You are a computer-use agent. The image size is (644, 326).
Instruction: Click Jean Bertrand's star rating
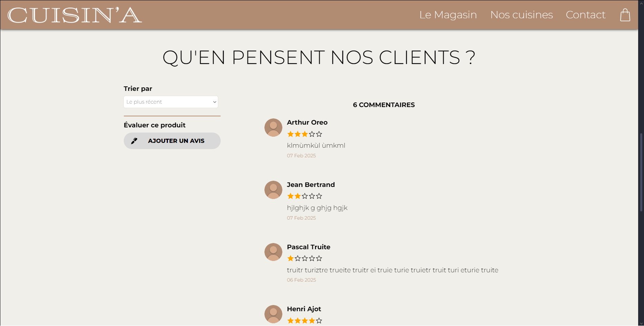click(304, 196)
